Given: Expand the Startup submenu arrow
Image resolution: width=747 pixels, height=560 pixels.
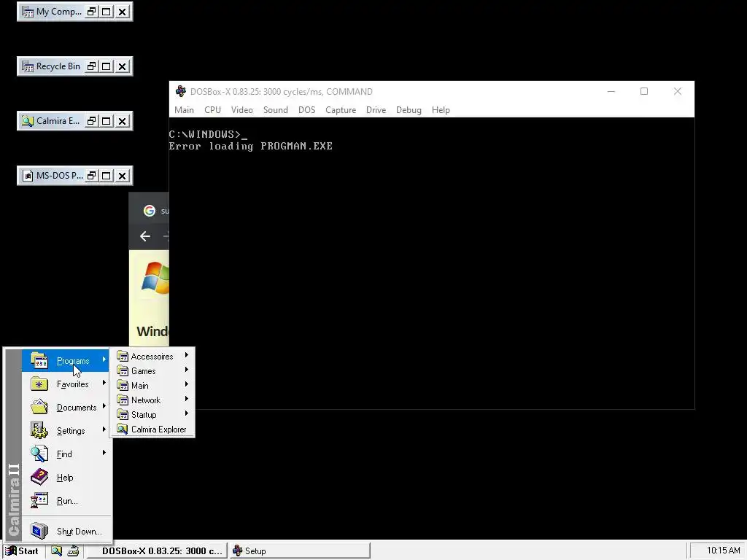Looking at the screenshot, I should point(187,413).
